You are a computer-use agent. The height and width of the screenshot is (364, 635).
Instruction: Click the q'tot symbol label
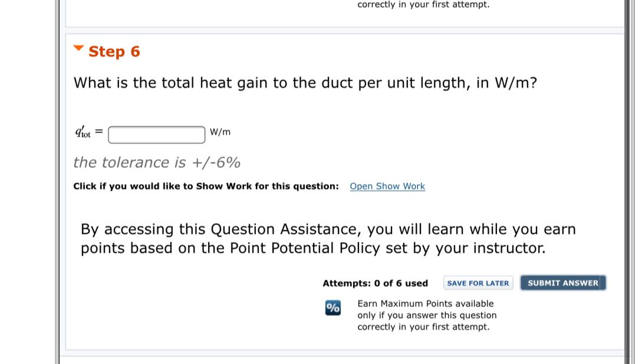point(83,131)
